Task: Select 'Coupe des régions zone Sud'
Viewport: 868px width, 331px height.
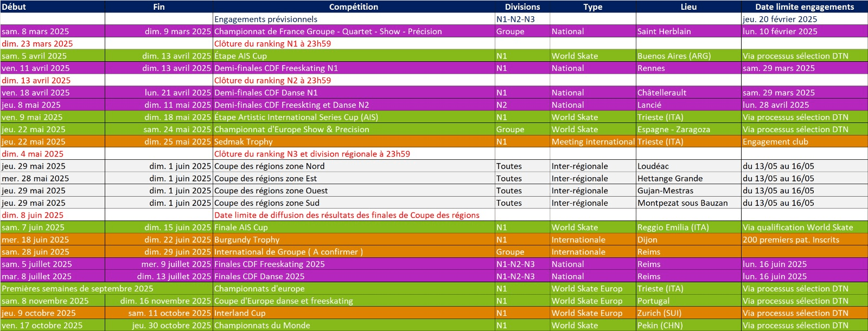Action: pyautogui.click(x=354, y=203)
